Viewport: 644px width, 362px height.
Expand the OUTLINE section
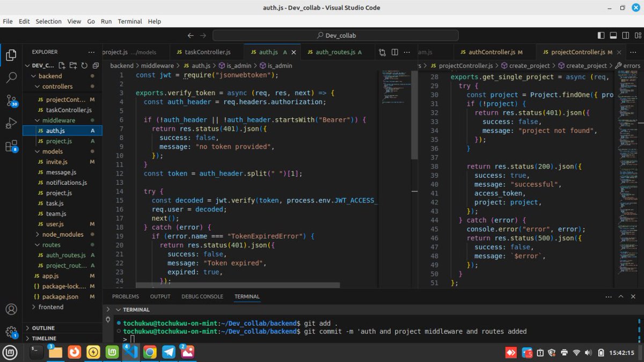(x=62, y=328)
